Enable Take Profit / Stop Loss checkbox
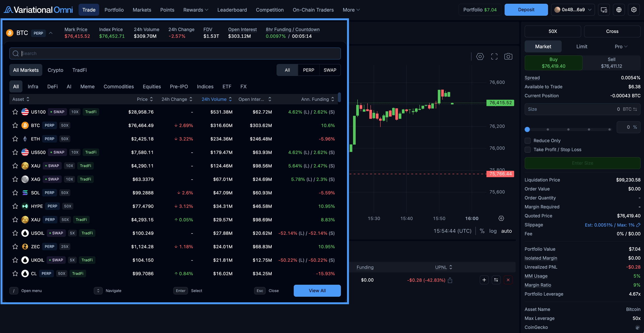The image size is (644, 333). 527,150
